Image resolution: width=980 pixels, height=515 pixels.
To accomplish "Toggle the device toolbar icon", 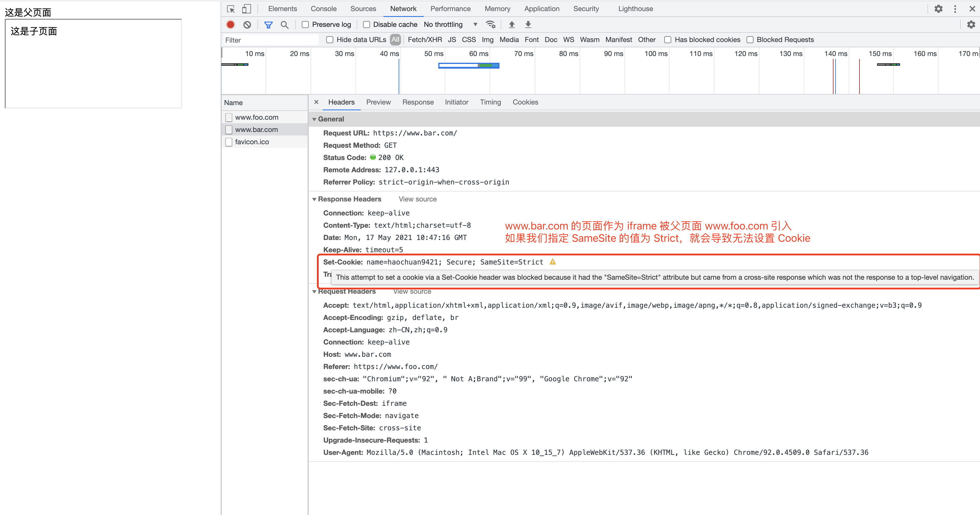I will point(247,9).
